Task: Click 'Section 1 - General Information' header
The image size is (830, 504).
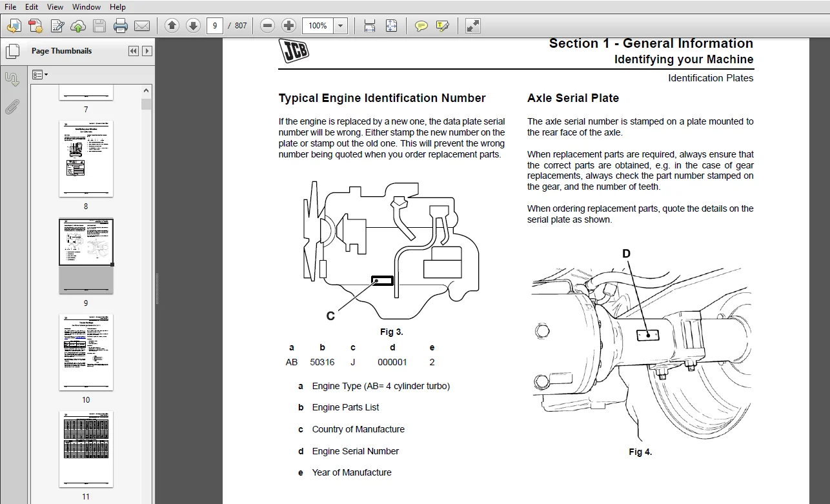Action: tap(651, 43)
